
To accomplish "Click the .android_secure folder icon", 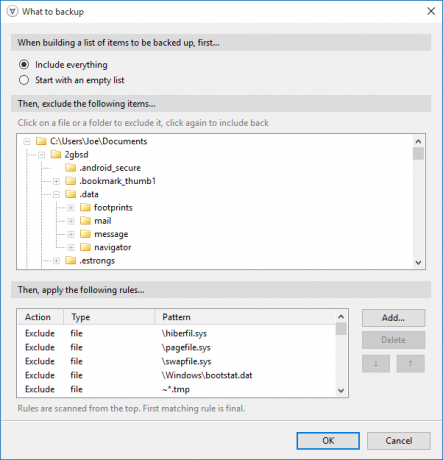I will tap(71, 167).
